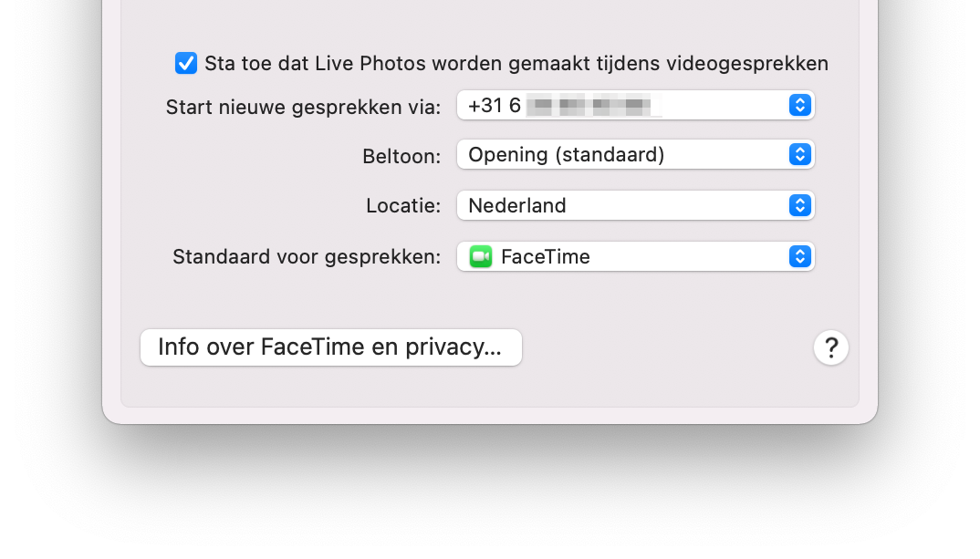This screenshot has width=980, height=559.
Task: Click blue arrows beside the phone number
Action: pos(800,105)
